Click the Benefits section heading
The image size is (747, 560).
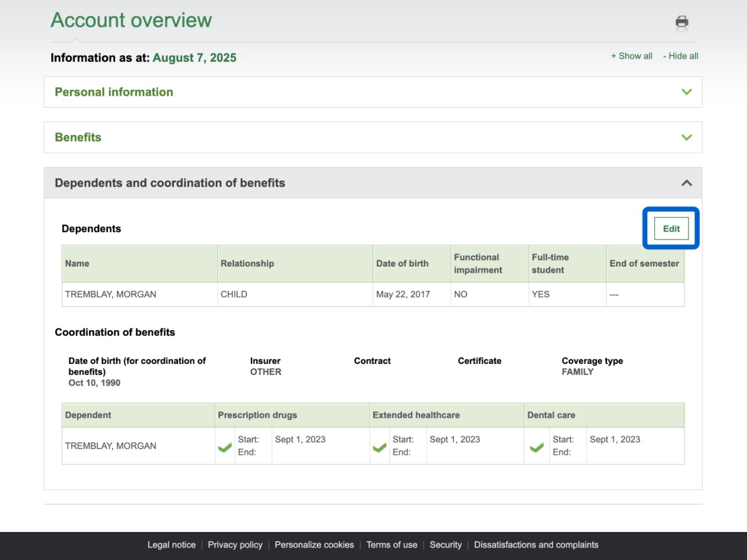(x=78, y=138)
